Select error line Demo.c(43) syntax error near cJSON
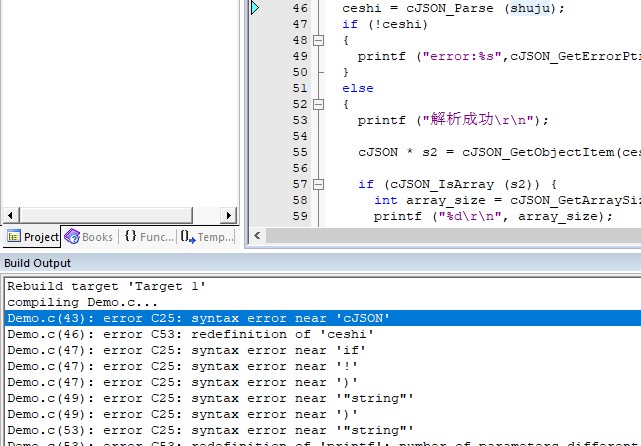Image resolution: width=641 pixels, height=446 pixels. (x=323, y=318)
